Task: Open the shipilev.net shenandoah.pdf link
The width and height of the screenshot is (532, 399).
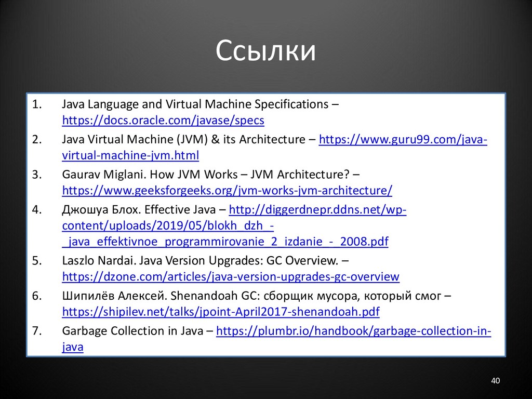Action: [221, 312]
